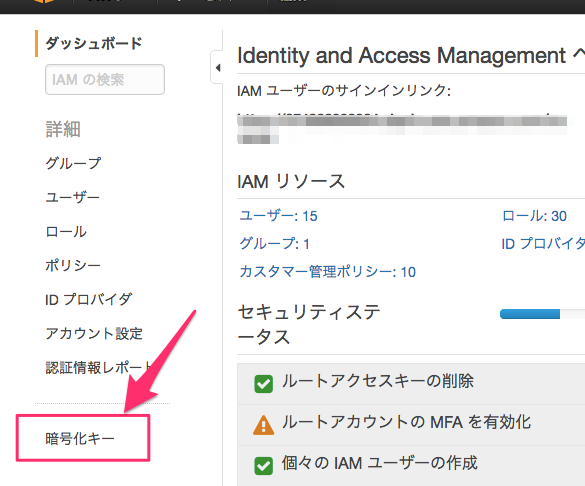This screenshot has height=486, width=585.
Task: Open ロール in the sidebar
Action: pyautogui.click(x=66, y=232)
